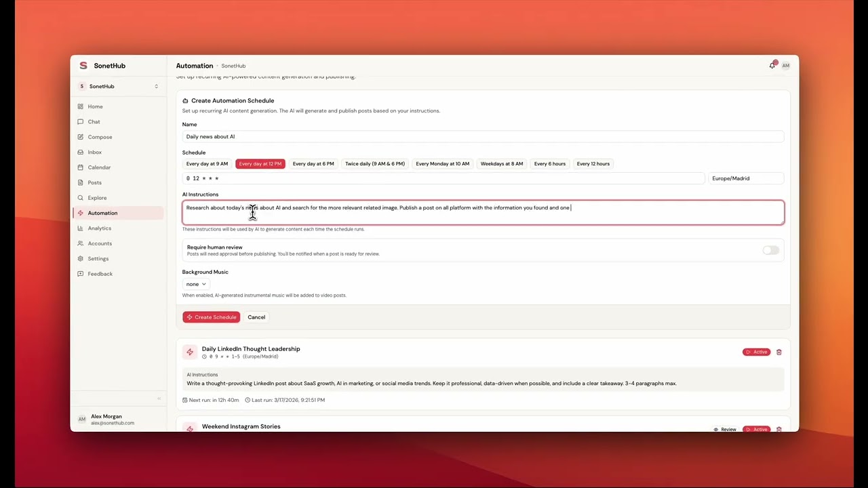Open Europe/Madrid timezone selector

coord(746,178)
